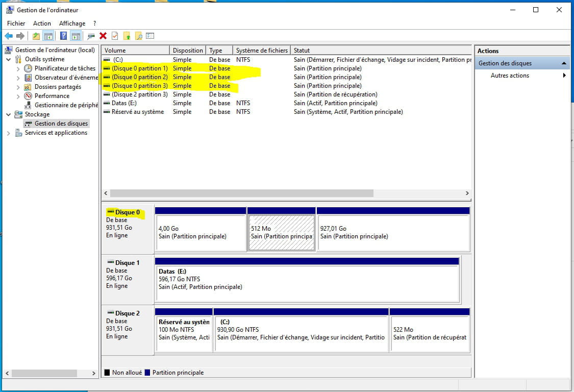Toggle the Show/Hide Action Pane button
574x392 pixels.
pos(76,36)
